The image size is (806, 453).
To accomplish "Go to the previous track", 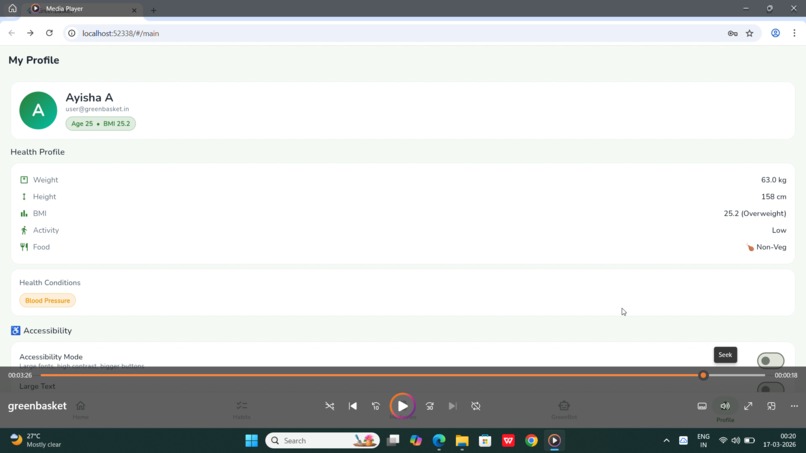I will pos(353,406).
